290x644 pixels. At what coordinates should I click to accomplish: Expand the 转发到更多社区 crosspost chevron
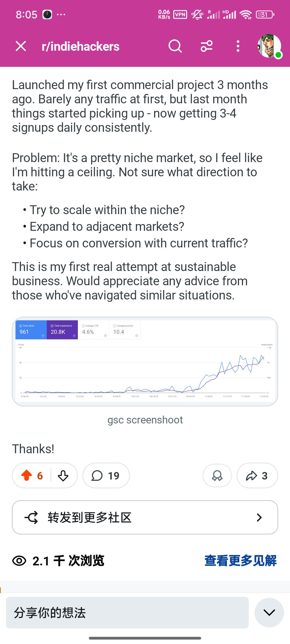coord(259,517)
